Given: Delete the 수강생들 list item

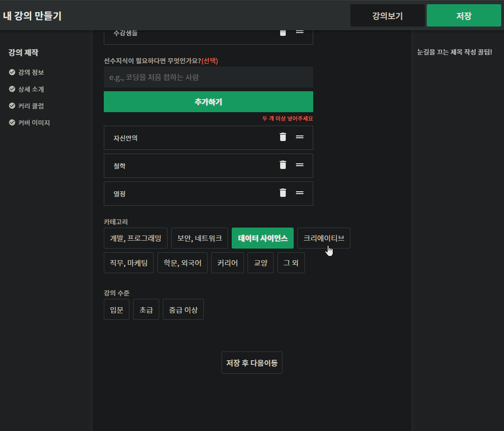Looking at the screenshot, I should [x=283, y=33].
